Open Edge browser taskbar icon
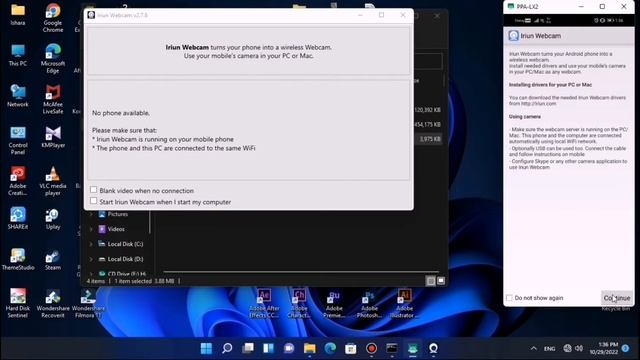 330,348
